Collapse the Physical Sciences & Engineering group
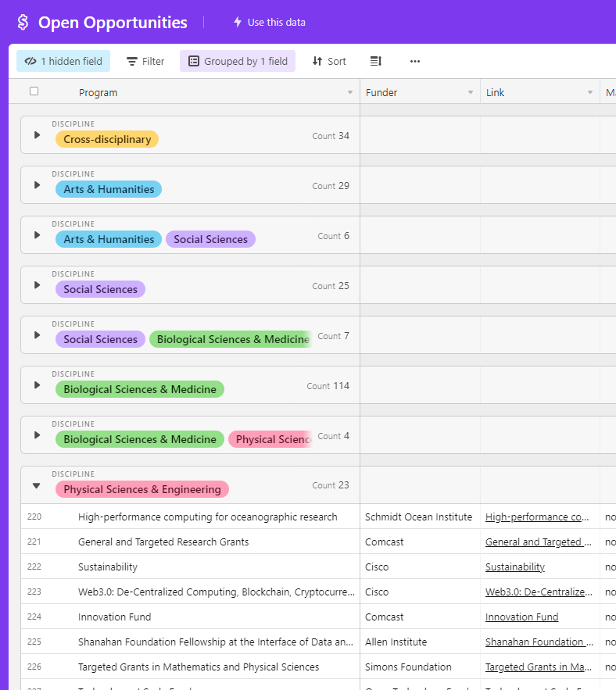Image resolution: width=616 pixels, height=690 pixels. click(37, 485)
